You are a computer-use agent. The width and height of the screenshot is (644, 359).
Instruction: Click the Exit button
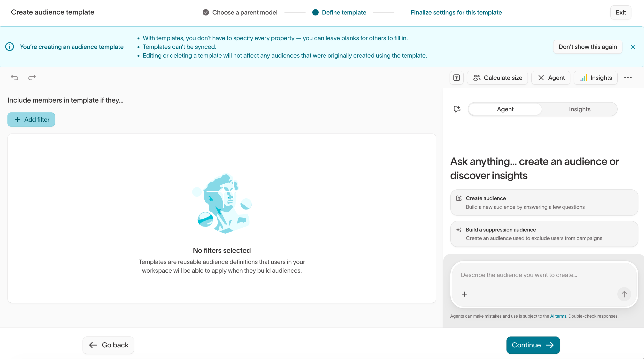coord(621,13)
